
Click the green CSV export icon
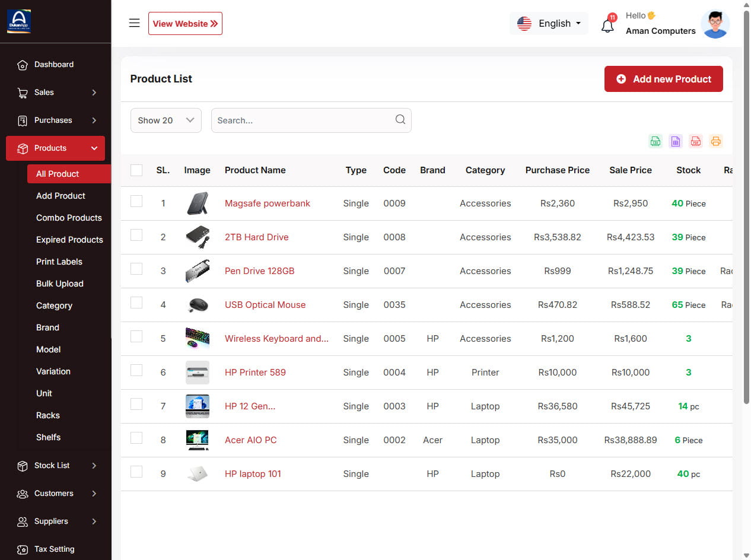click(655, 141)
